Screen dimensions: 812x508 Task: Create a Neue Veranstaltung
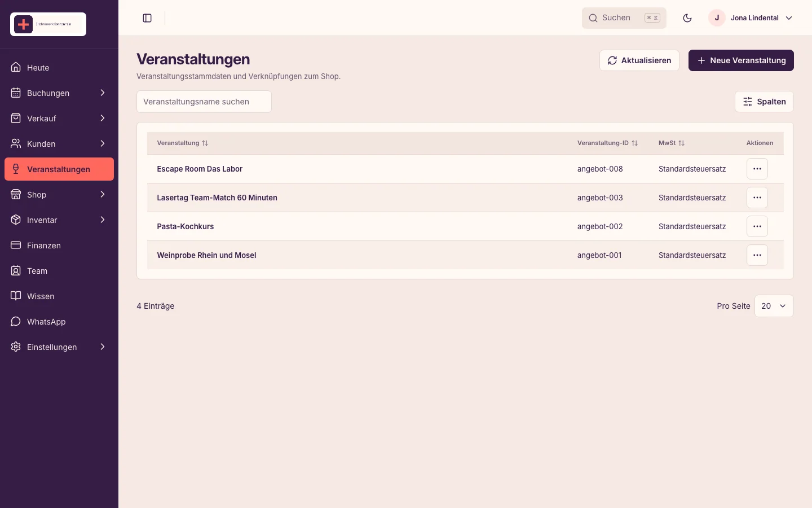coord(741,60)
